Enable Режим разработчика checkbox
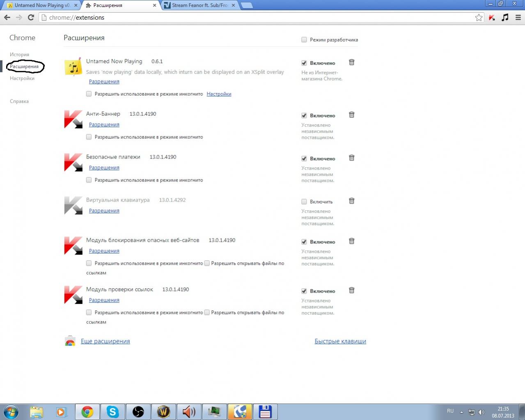The width and height of the screenshot is (525, 420). [x=304, y=40]
